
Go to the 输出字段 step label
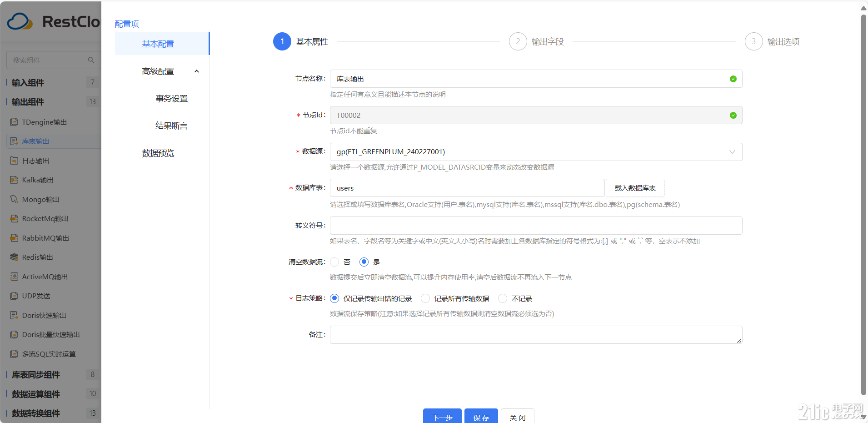click(x=548, y=42)
